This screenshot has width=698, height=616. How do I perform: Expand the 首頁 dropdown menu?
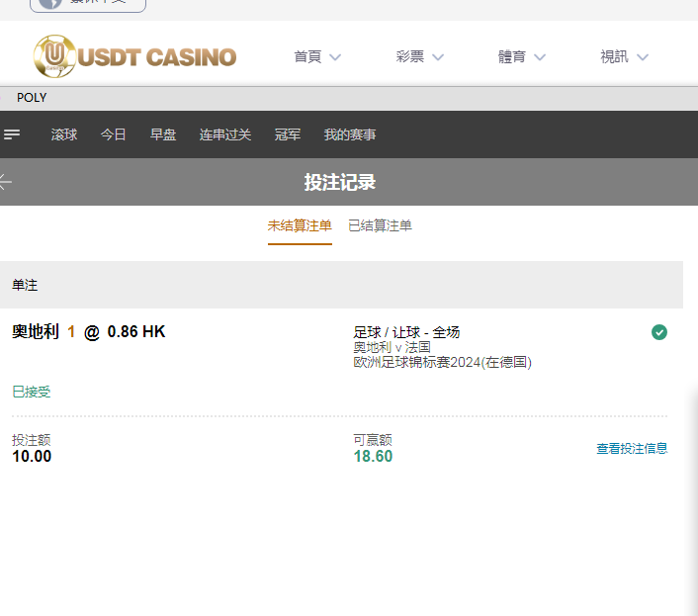[316, 56]
